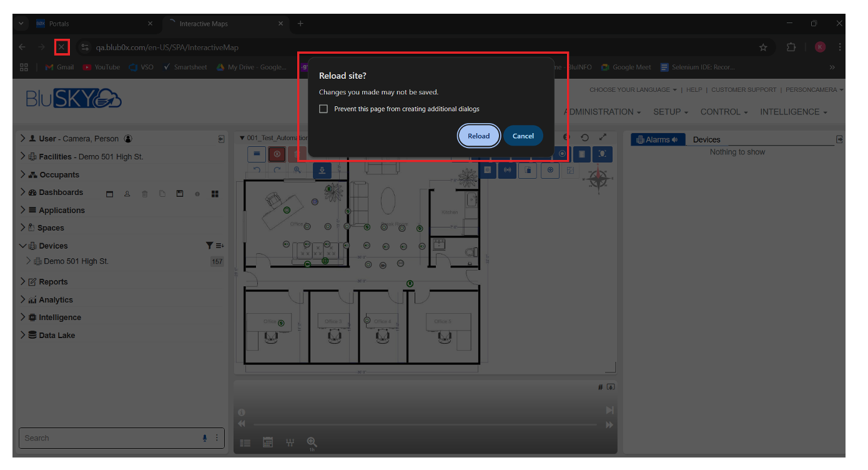Click the filter icon next to Devices
This screenshot has width=868, height=470.
point(209,245)
